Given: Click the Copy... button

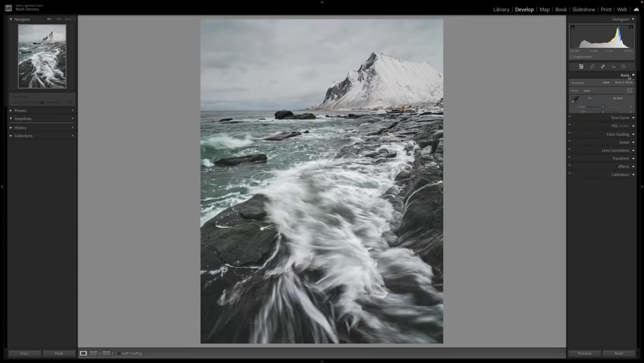Looking at the screenshot, I should 25,353.
